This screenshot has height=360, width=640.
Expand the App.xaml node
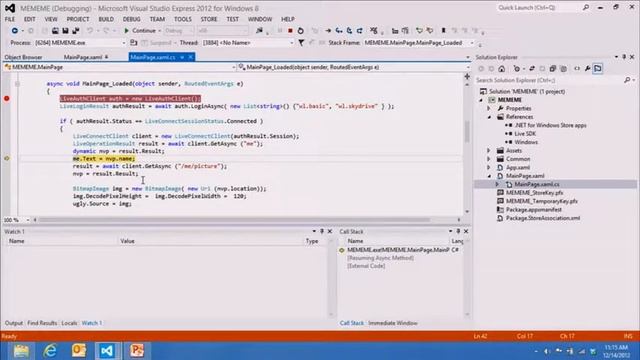[489, 168]
